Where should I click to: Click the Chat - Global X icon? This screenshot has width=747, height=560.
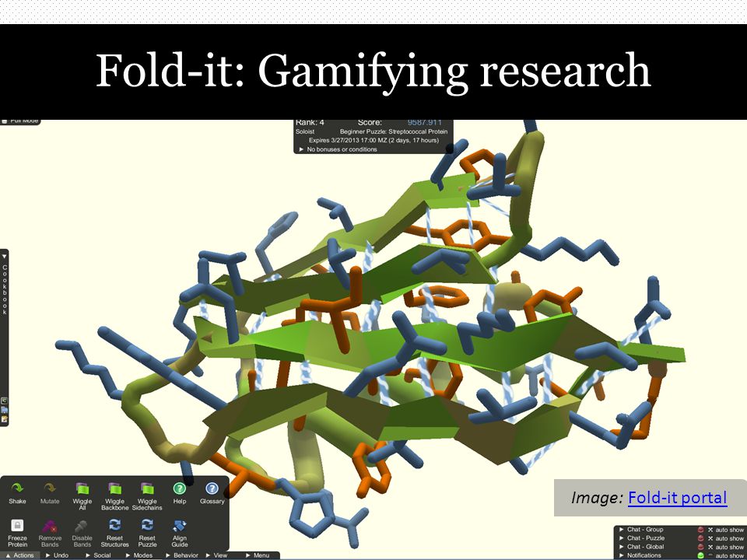[710, 547]
